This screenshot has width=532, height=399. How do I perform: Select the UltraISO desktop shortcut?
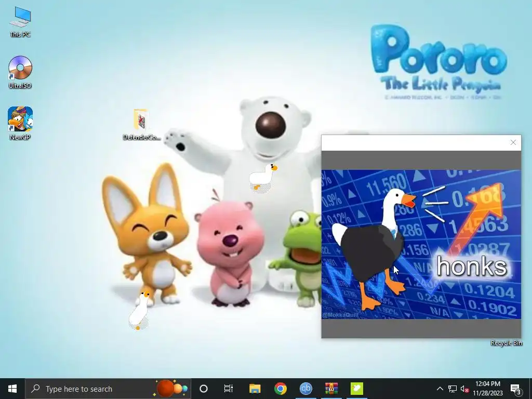click(20, 72)
